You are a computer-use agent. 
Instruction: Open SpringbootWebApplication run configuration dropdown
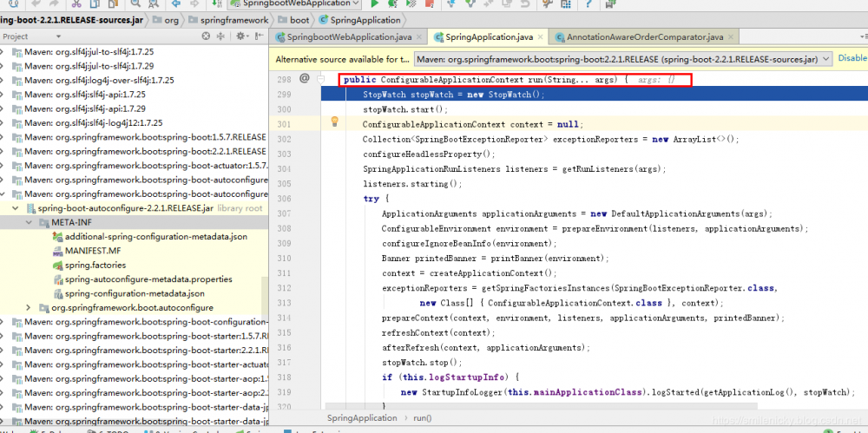pyautogui.click(x=294, y=4)
